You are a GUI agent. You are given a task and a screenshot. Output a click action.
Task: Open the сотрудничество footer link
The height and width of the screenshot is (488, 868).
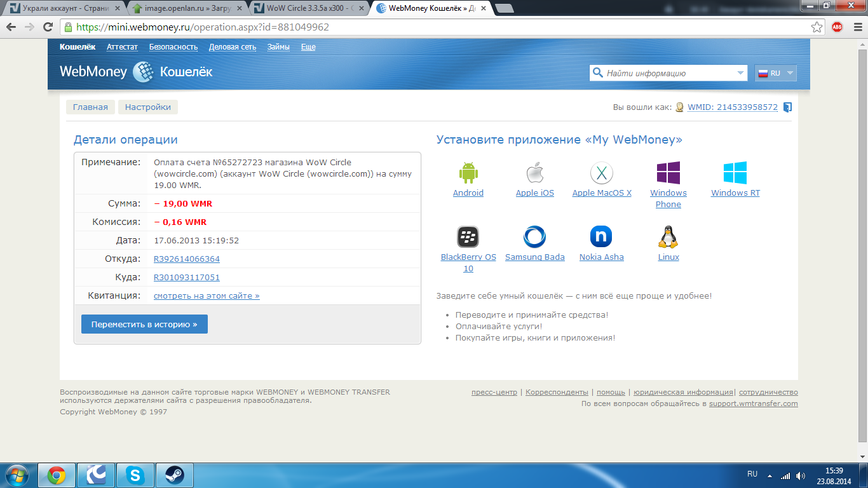point(768,392)
